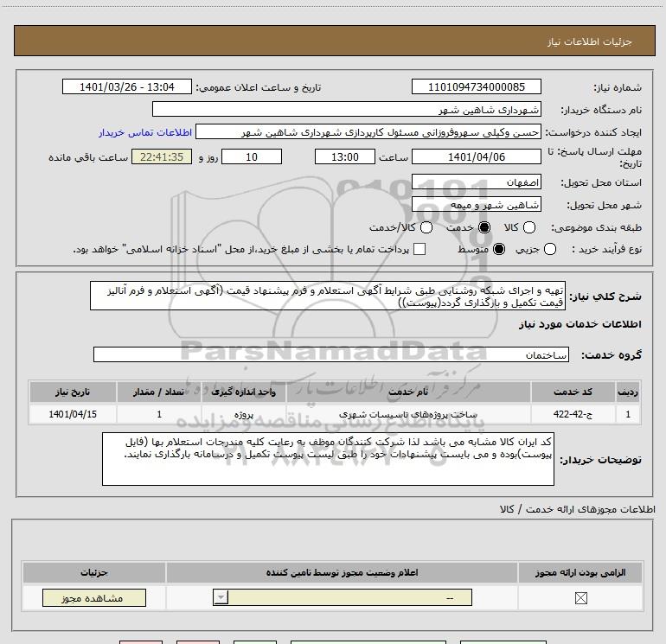This screenshot has width=666, height=644.
Task: Click the مشاهده مجوز button
Action: pyautogui.click(x=94, y=597)
